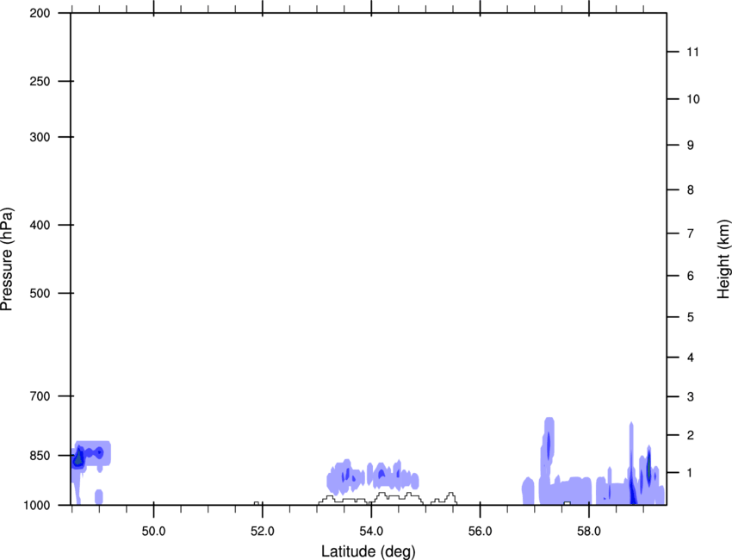Select the 700 pressure tick label

pyautogui.click(x=40, y=396)
